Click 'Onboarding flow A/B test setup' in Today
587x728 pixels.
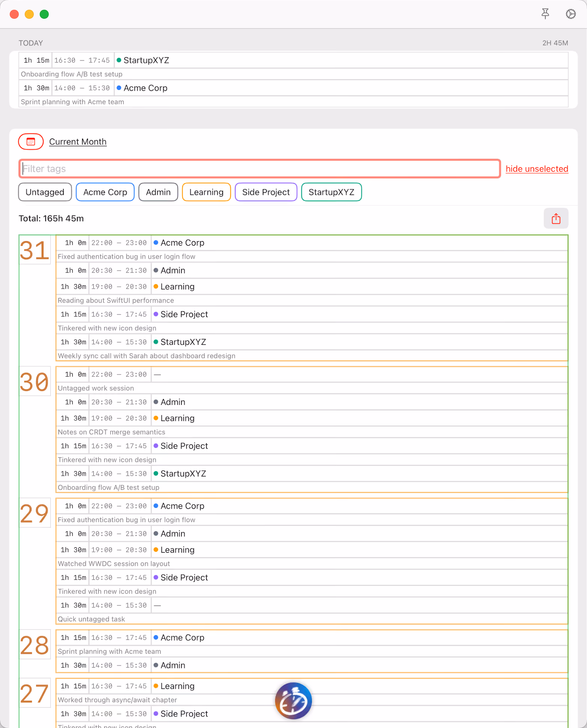click(x=72, y=74)
